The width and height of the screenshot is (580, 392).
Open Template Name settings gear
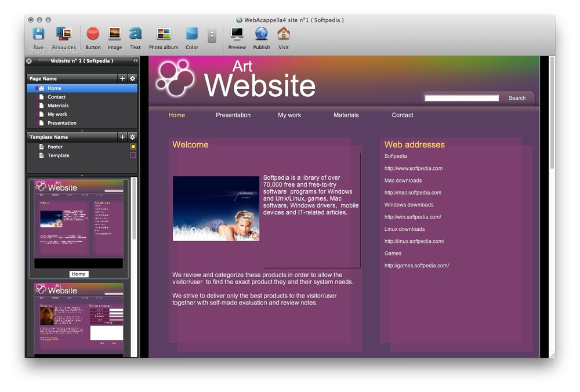132,137
